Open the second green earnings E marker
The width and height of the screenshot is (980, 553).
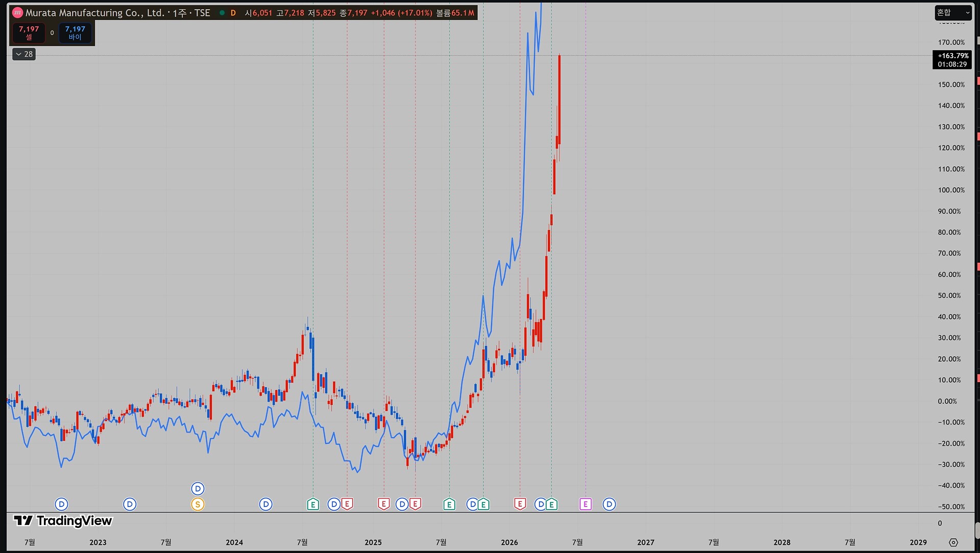449,505
